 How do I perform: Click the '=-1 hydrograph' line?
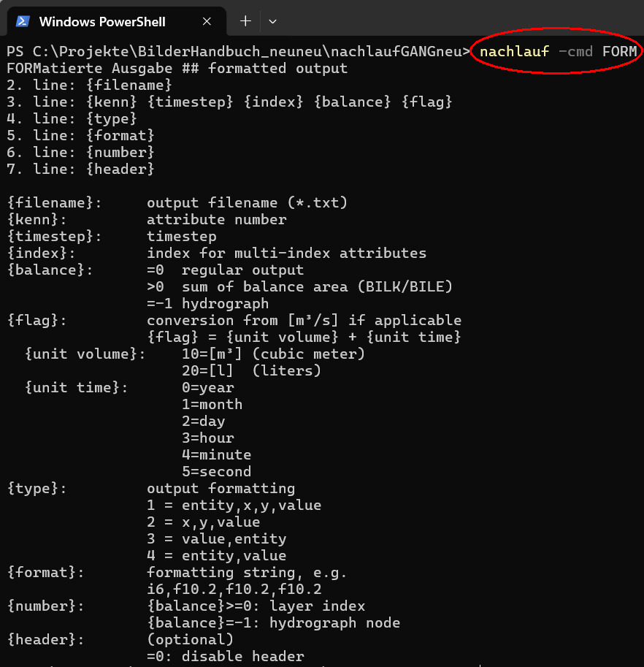coord(208,304)
